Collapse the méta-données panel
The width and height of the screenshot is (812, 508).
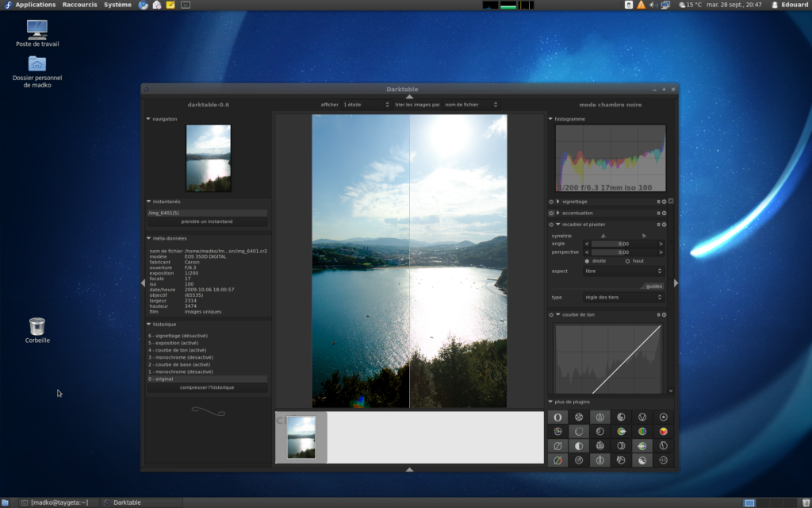click(x=148, y=238)
